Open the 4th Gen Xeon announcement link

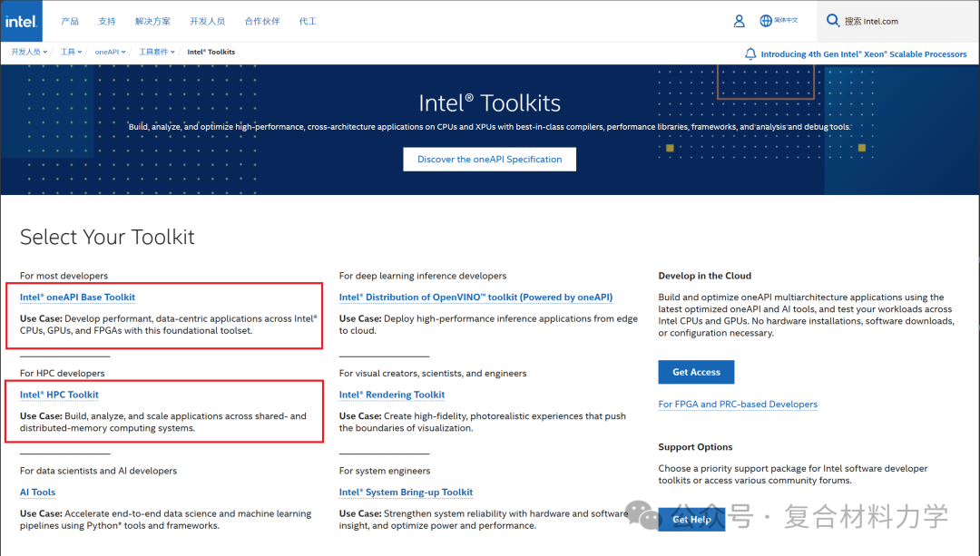pyautogui.click(x=863, y=54)
